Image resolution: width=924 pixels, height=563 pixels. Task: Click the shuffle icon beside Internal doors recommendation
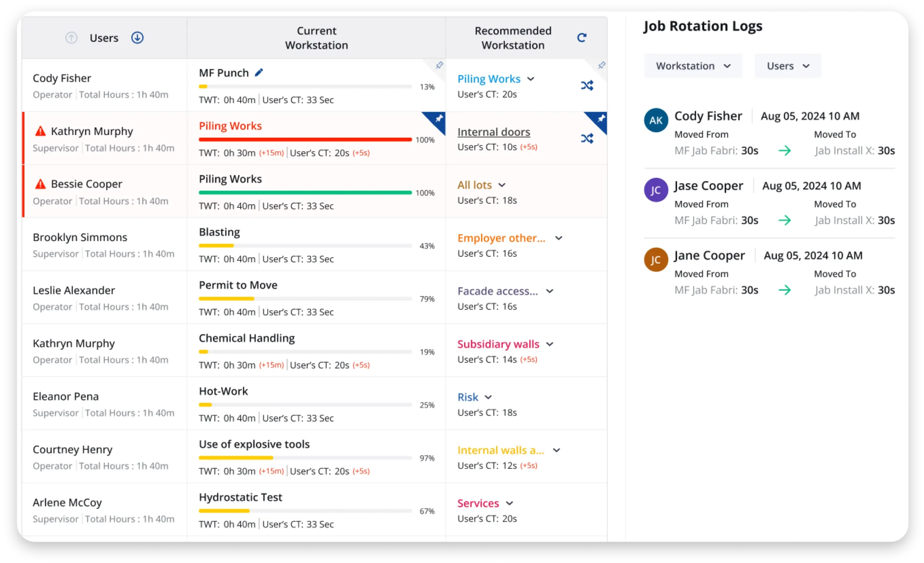pyautogui.click(x=587, y=138)
